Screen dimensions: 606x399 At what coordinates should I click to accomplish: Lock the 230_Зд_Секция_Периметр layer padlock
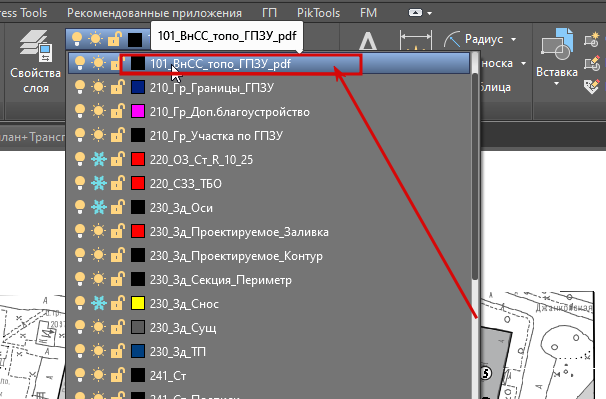click(117, 279)
